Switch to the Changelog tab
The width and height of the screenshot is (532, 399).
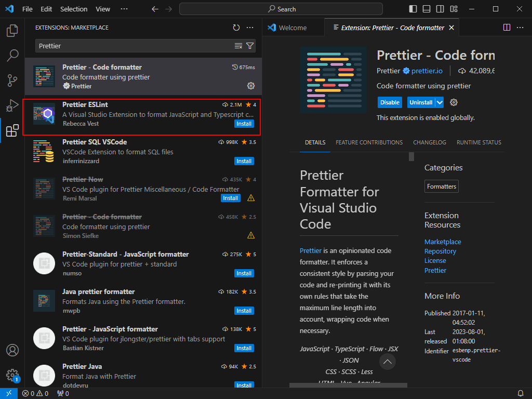click(x=430, y=142)
